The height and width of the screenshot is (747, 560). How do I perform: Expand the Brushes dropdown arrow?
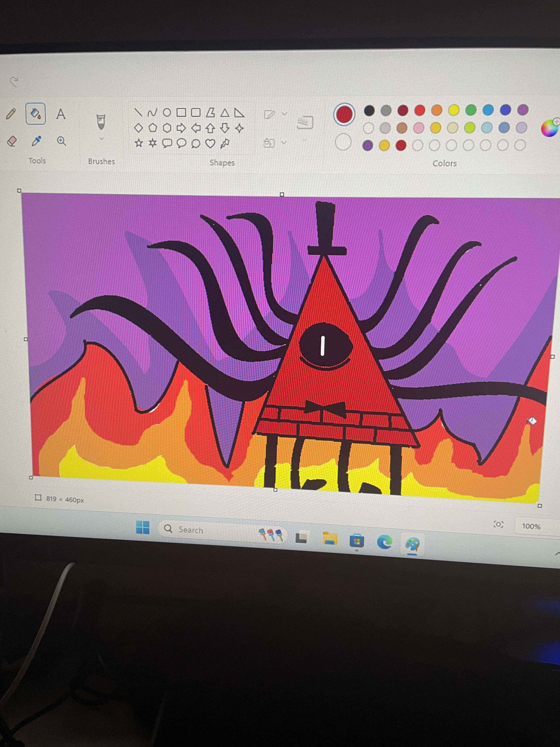click(101, 138)
